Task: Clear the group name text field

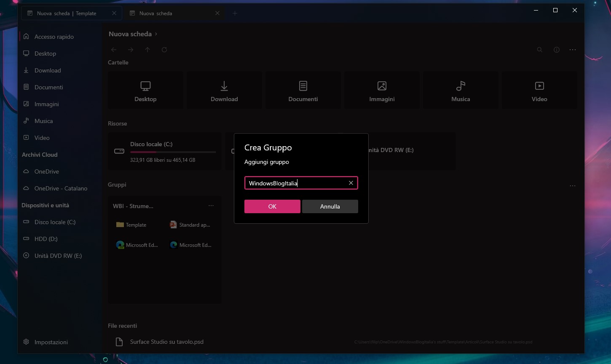Action: pos(351,183)
